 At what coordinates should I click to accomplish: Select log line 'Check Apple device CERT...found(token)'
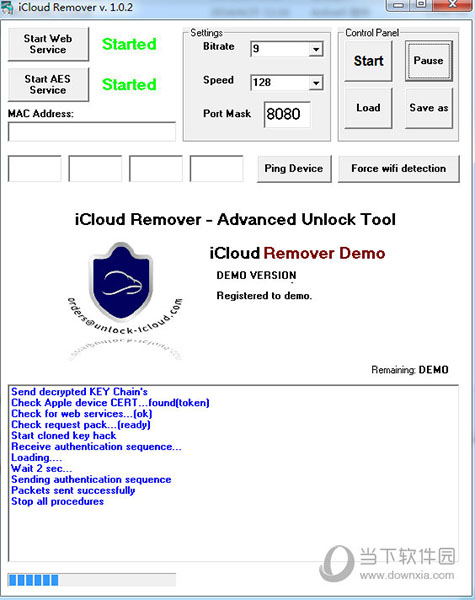(110, 403)
